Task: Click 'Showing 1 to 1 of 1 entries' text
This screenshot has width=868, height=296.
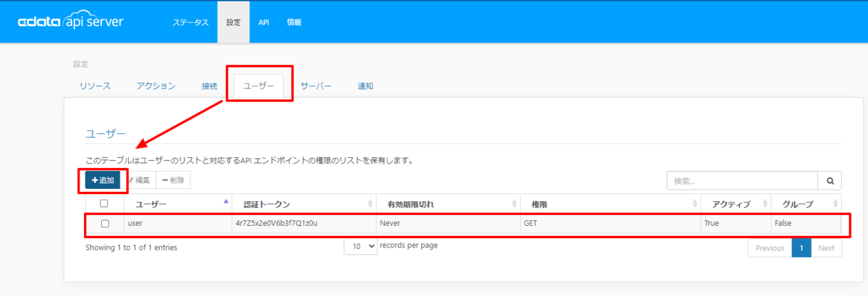Action: tap(131, 248)
